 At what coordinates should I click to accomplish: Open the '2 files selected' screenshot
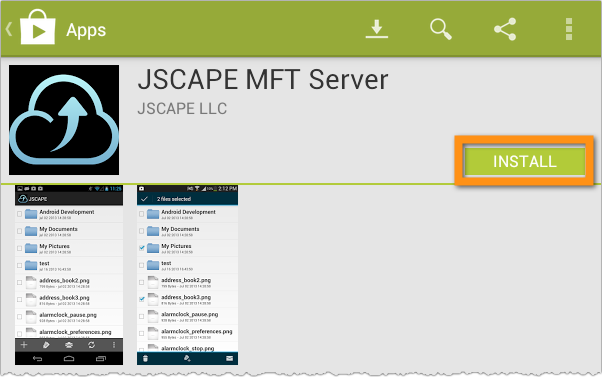pyautogui.click(x=187, y=275)
